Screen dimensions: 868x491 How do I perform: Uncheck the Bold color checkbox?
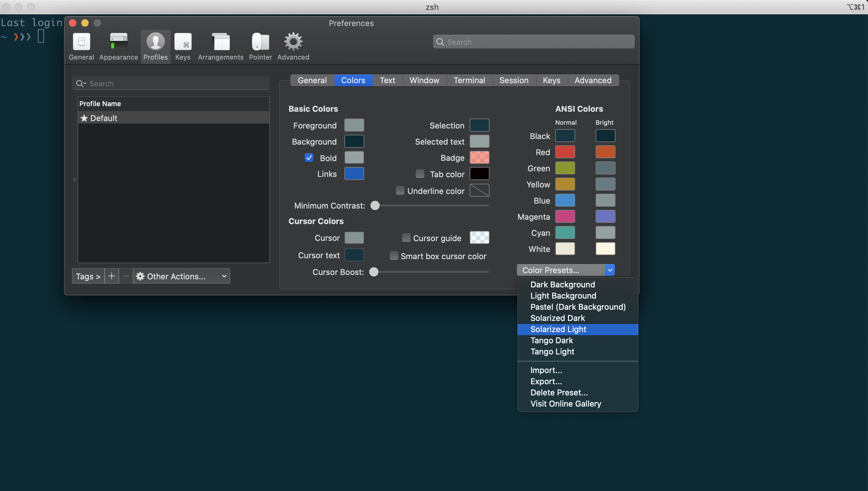pyautogui.click(x=309, y=158)
